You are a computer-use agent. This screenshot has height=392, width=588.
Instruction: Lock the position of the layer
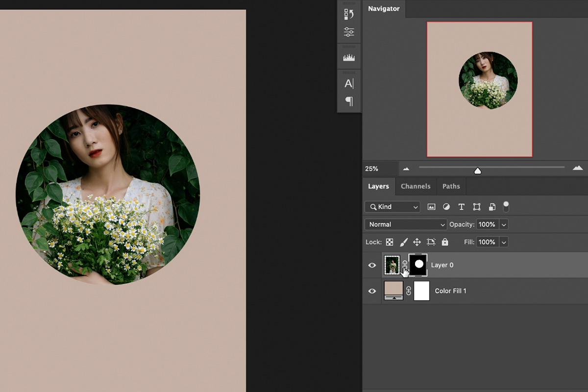417,242
